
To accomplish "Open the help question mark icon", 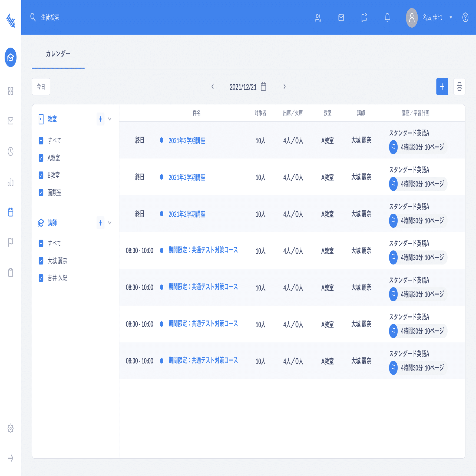I will point(465,18).
